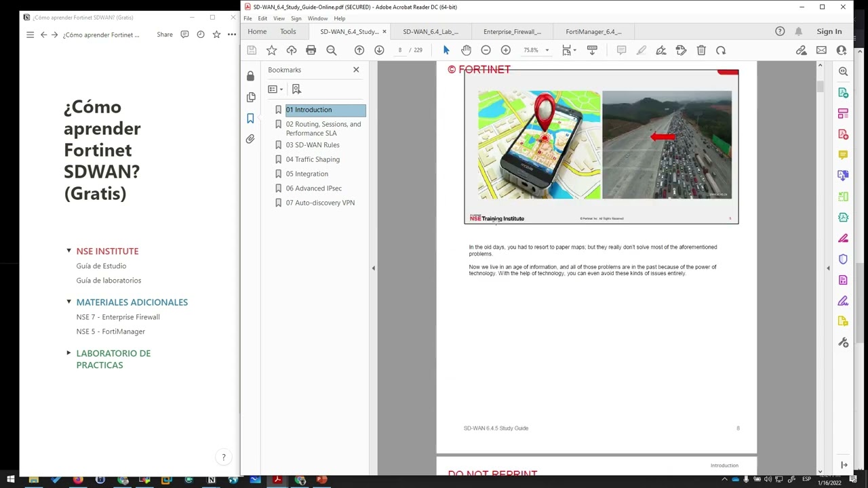Open Acrobat help question mark icon
This screenshot has height=488, width=868.
pos(780,32)
